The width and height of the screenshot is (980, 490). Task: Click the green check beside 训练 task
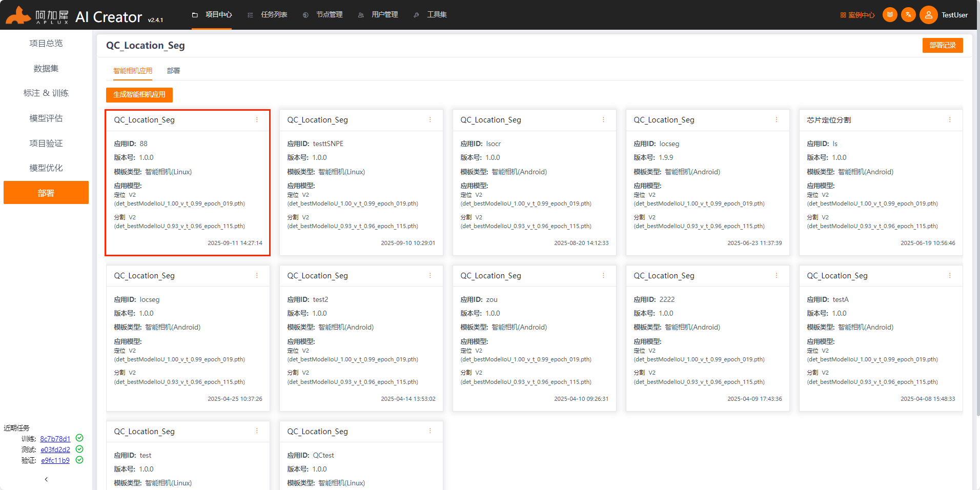click(x=79, y=438)
